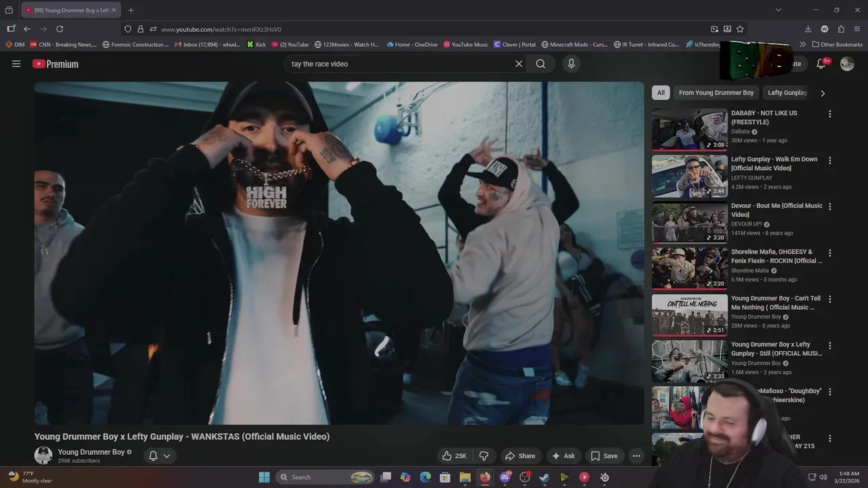The height and width of the screenshot is (488, 868).
Task: Open the CNN - Breaking News bookmark
Action: point(63,45)
